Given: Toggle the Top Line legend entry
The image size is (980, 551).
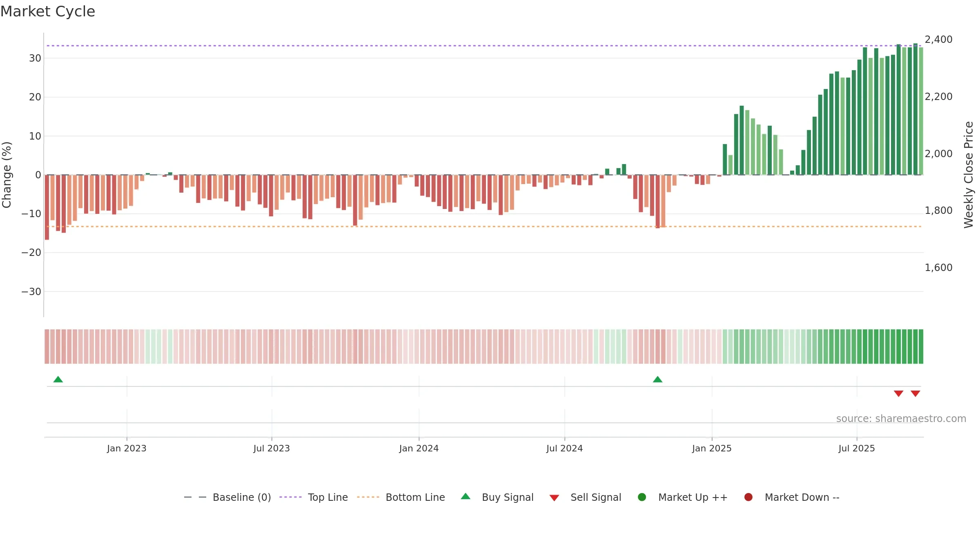Looking at the screenshot, I should tap(314, 497).
